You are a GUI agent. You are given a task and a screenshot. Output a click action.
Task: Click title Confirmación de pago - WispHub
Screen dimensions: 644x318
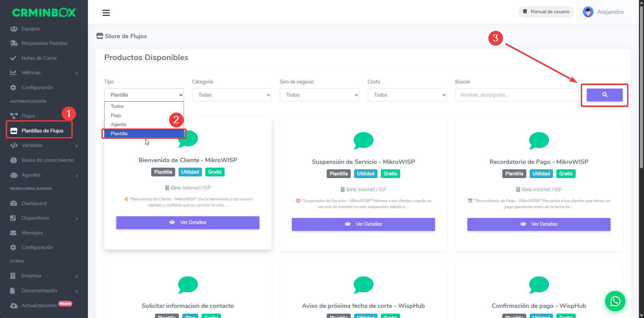[x=539, y=306]
